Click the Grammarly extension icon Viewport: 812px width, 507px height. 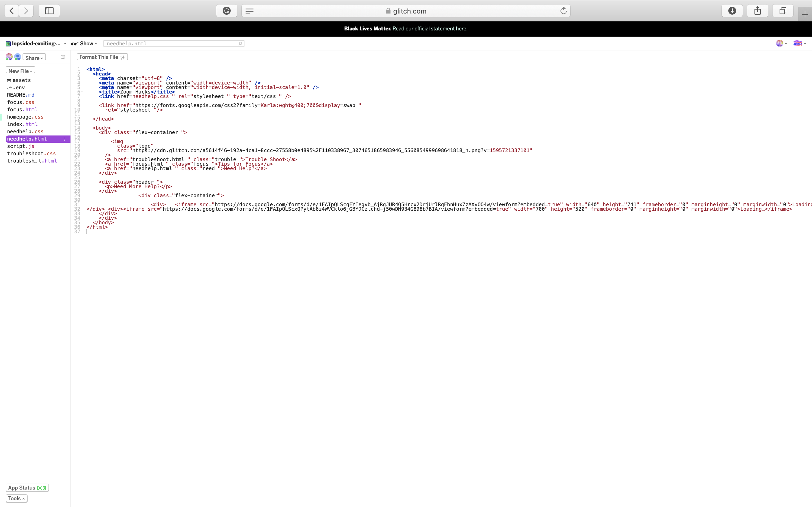[x=226, y=11]
